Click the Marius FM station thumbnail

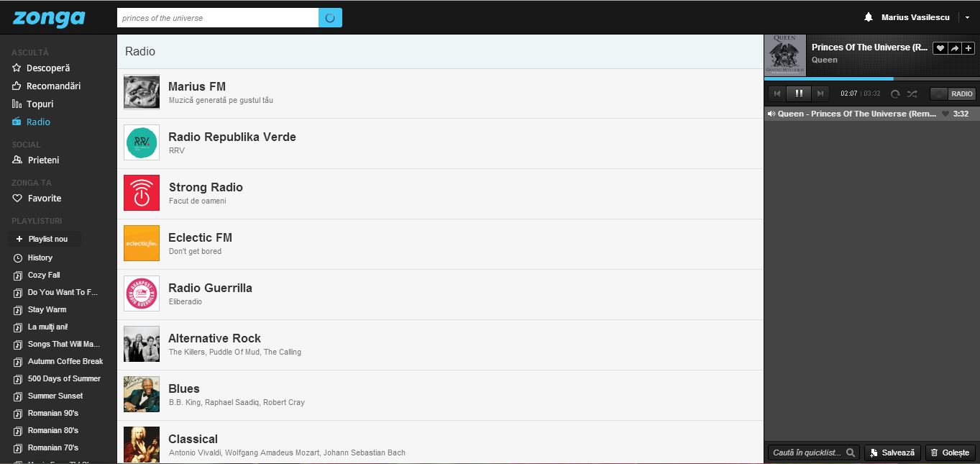point(142,92)
